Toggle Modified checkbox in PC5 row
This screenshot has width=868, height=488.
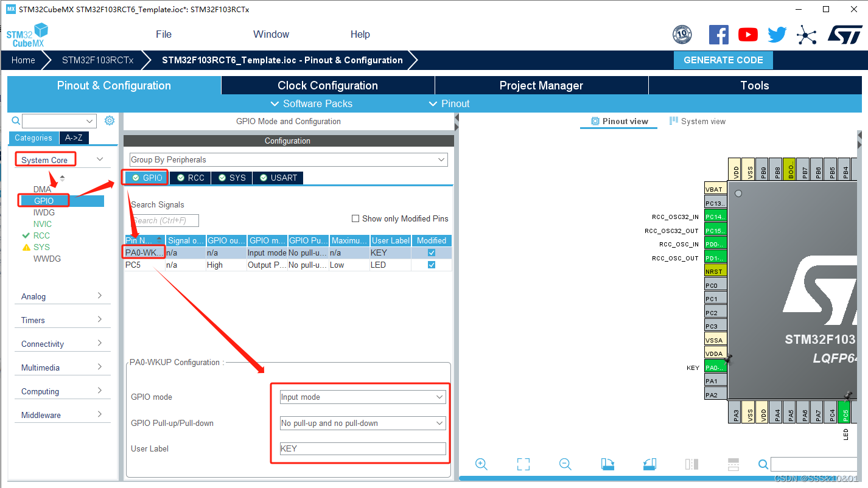coord(432,265)
